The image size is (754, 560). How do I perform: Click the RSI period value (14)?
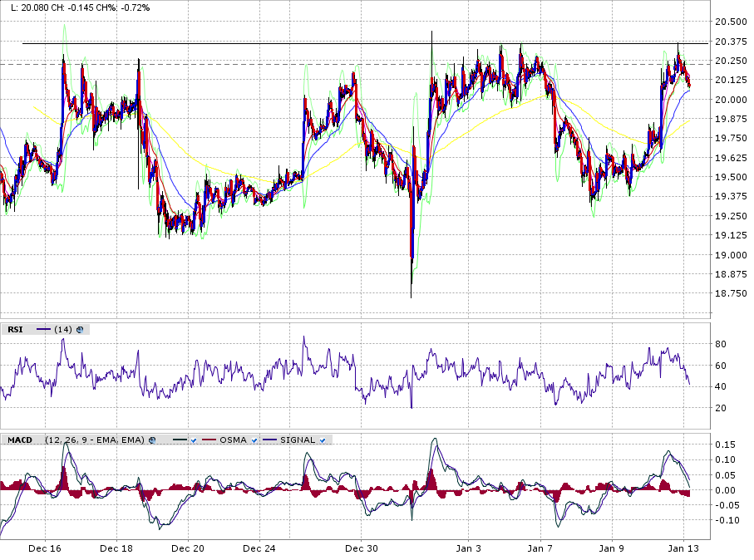click(x=63, y=330)
